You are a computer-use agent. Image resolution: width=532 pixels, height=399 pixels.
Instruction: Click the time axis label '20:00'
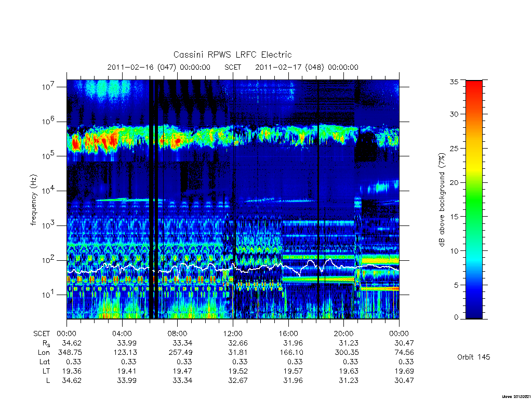343,334
